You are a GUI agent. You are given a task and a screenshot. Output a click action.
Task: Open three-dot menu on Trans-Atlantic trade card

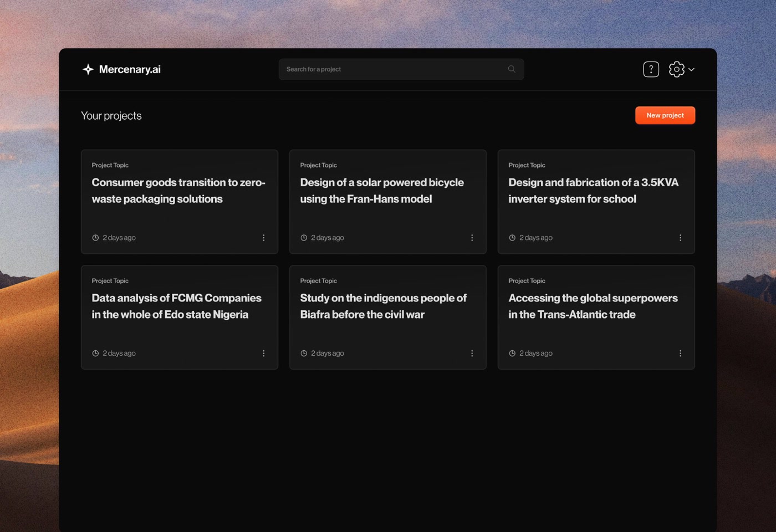(x=681, y=354)
